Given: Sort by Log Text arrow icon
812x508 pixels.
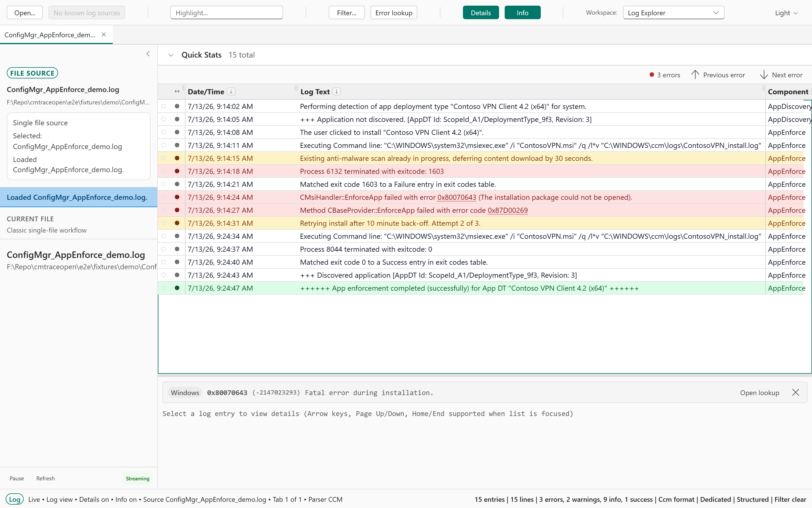Looking at the screenshot, I should [x=337, y=91].
